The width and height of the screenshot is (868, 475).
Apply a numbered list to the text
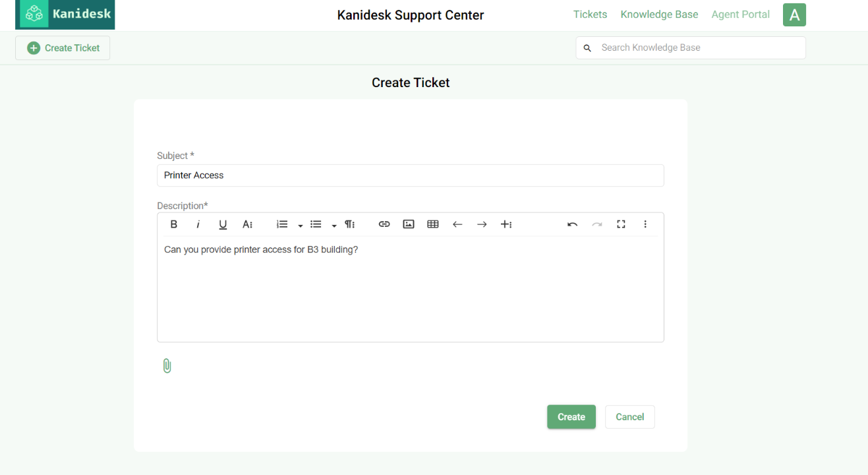point(281,224)
